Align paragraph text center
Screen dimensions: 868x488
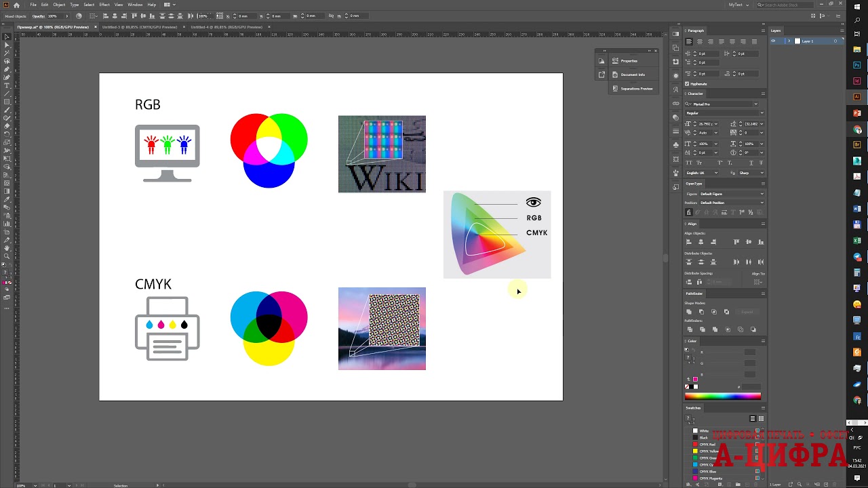click(700, 42)
